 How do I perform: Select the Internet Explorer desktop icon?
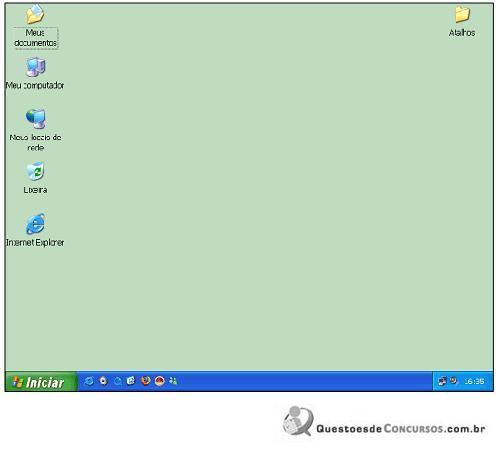(x=35, y=224)
